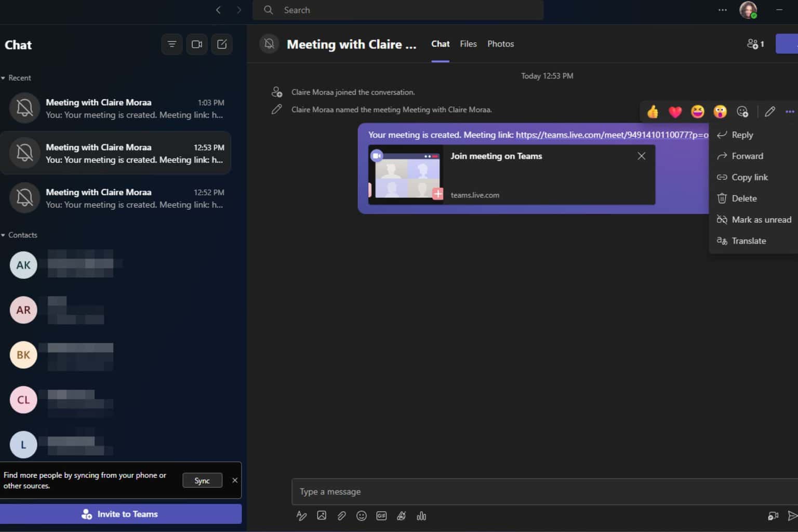Switch to the Files tab
Image resolution: width=798 pixels, height=532 pixels.
click(468, 44)
